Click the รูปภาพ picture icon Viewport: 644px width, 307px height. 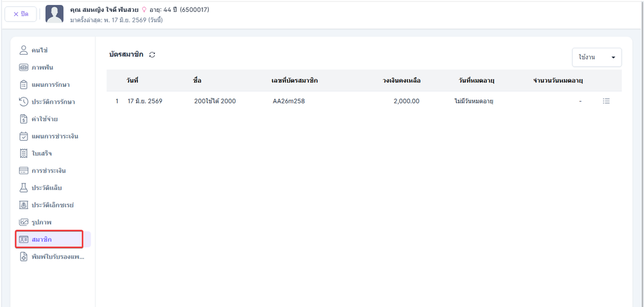click(x=23, y=222)
